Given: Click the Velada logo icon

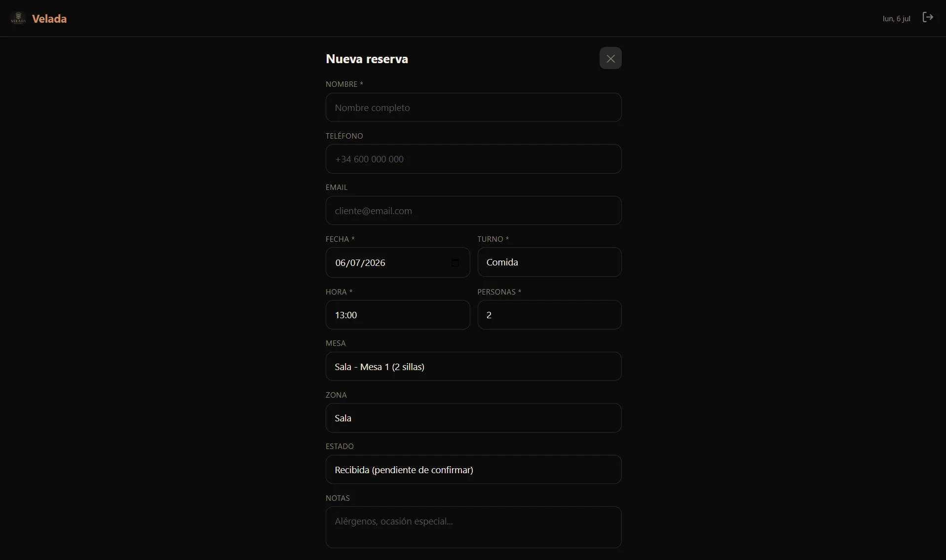Looking at the screenshot, I should (18, 18).
